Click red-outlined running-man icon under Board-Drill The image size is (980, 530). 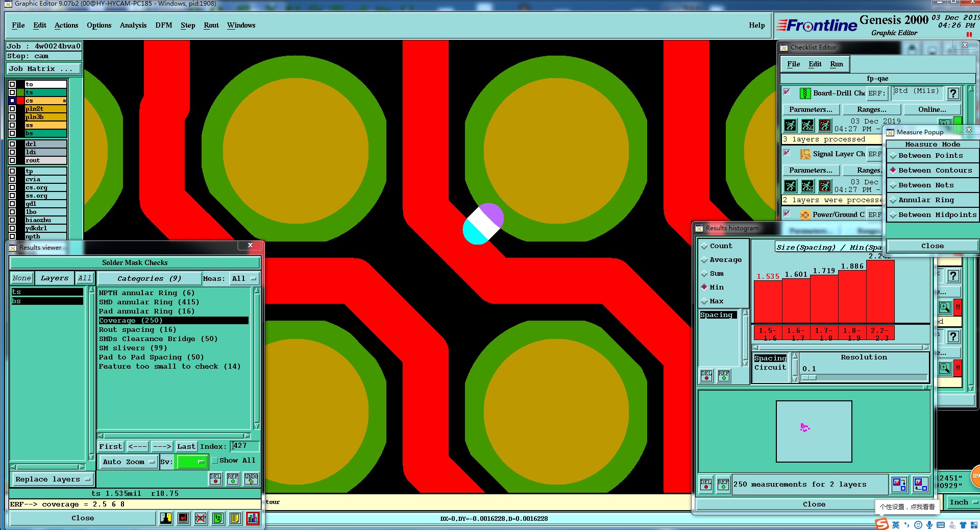825,125
